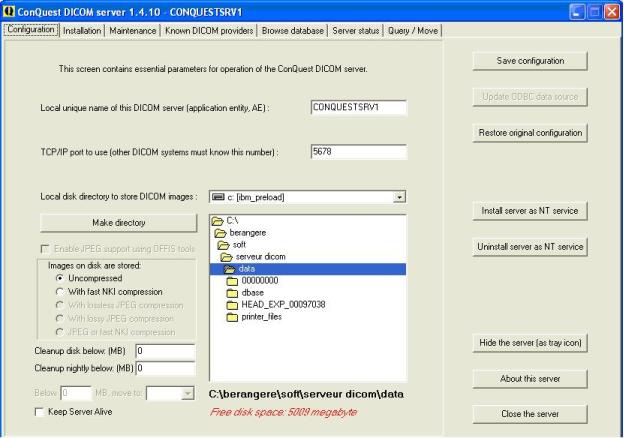This screenshot has width=624, height=438.
Task: Click disabled With lossless JPEG compression option
Action: (x=60, y=305)
